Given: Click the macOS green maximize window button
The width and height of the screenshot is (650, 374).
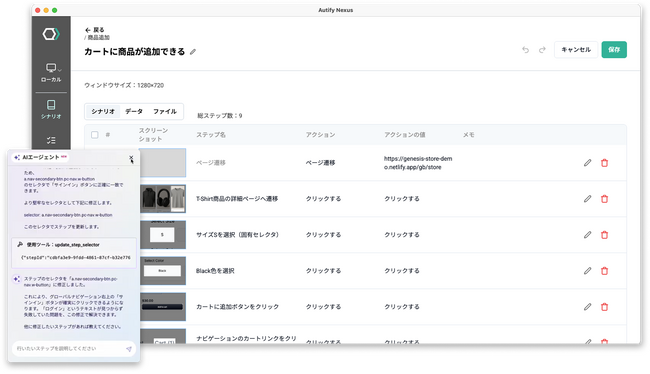Looking at the screenshot, I should coord(55,10).
